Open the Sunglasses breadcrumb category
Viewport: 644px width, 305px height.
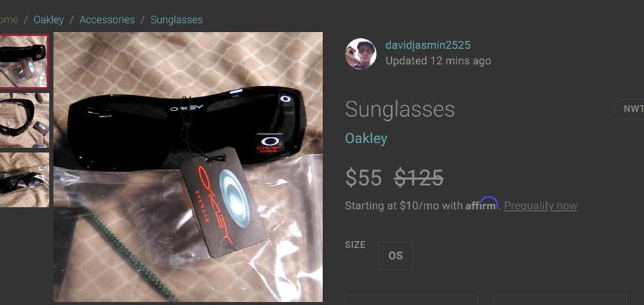(x=176, y=19)
